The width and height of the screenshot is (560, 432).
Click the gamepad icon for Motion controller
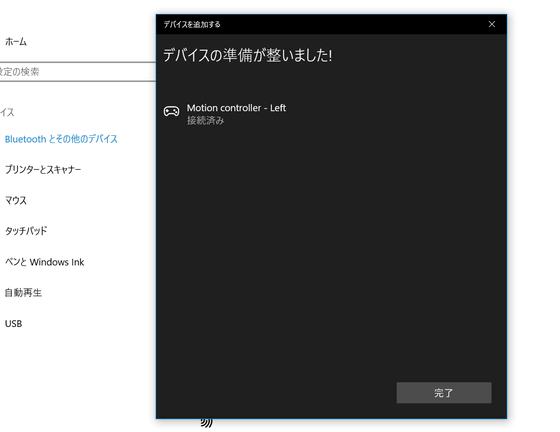tap(171, 111)
